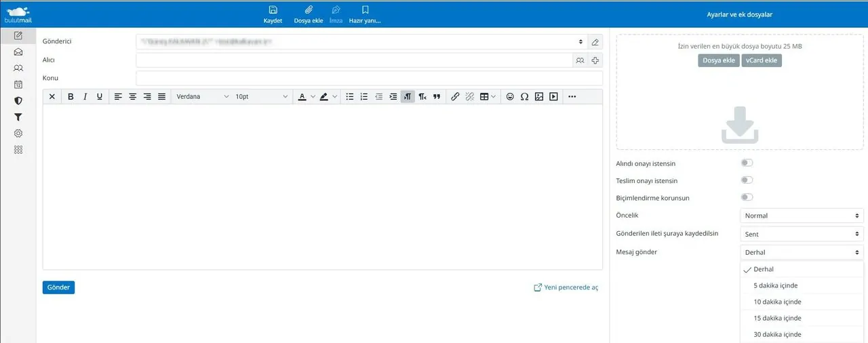Click vCard ekle button
This screenshot has height=343, width=868.
point(762,60)
